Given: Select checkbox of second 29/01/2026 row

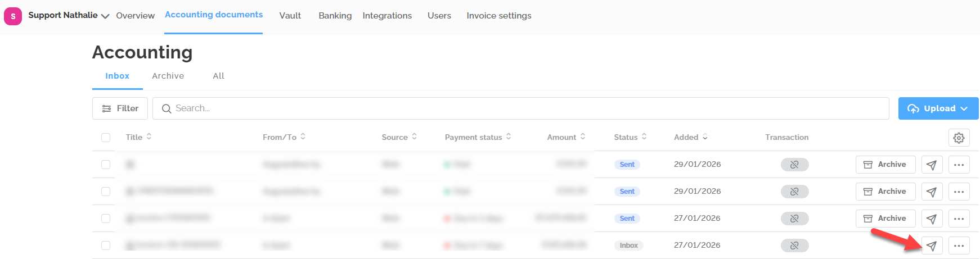Looking at the screenshot, I should click(106, 192).
